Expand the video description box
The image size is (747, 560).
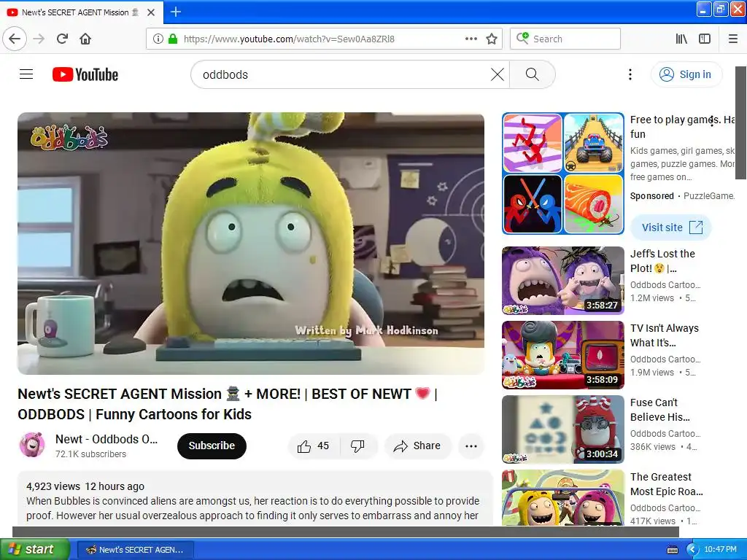coord(255,499)
